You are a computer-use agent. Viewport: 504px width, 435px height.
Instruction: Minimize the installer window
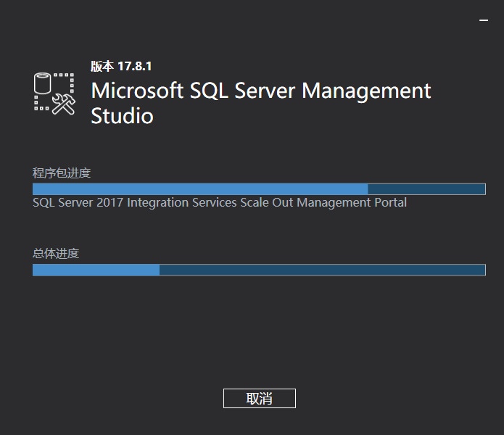(484, 22)
